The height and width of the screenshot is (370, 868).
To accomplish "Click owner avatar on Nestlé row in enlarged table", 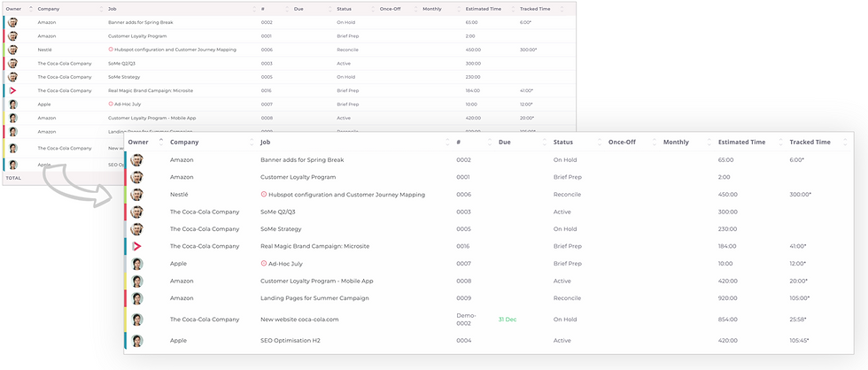I will pyautogui.click(x=137, y=195).
